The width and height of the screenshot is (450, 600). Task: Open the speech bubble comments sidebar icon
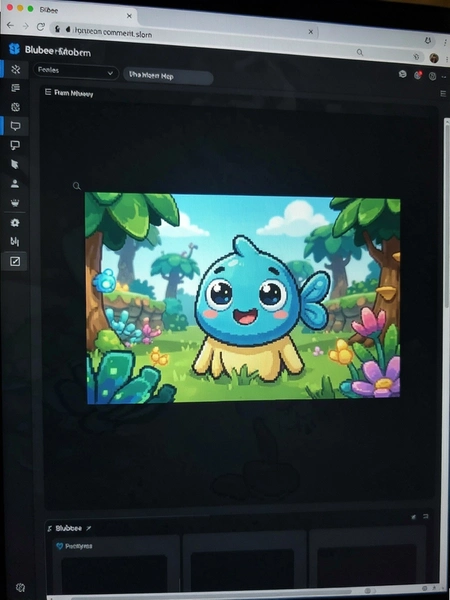[15, 145]
